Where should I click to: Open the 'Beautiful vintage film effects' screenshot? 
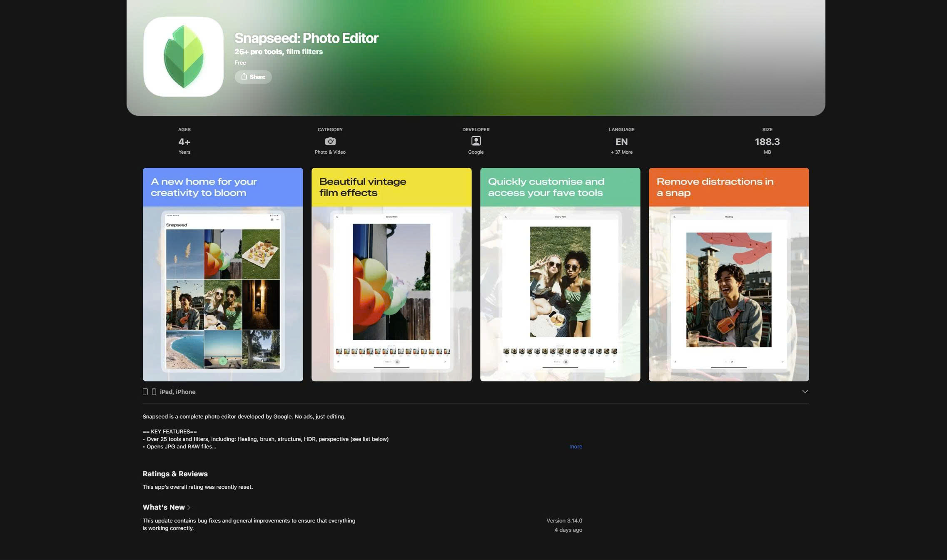(391, 274)
